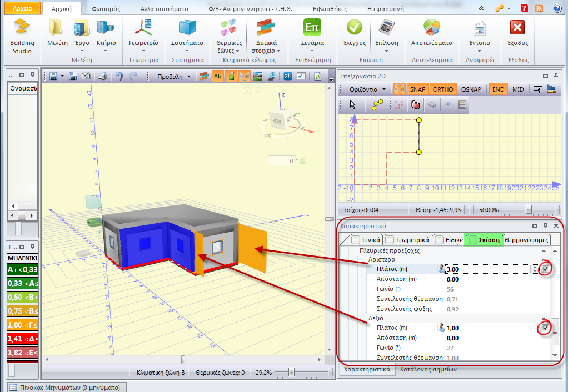
Task: Open the Σενάρια inspection button
Action: 312,35
